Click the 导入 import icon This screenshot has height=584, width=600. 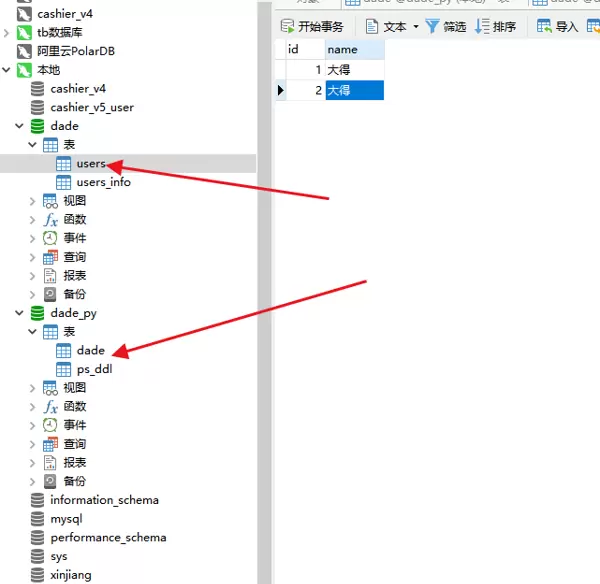click(x=545, y=26)
